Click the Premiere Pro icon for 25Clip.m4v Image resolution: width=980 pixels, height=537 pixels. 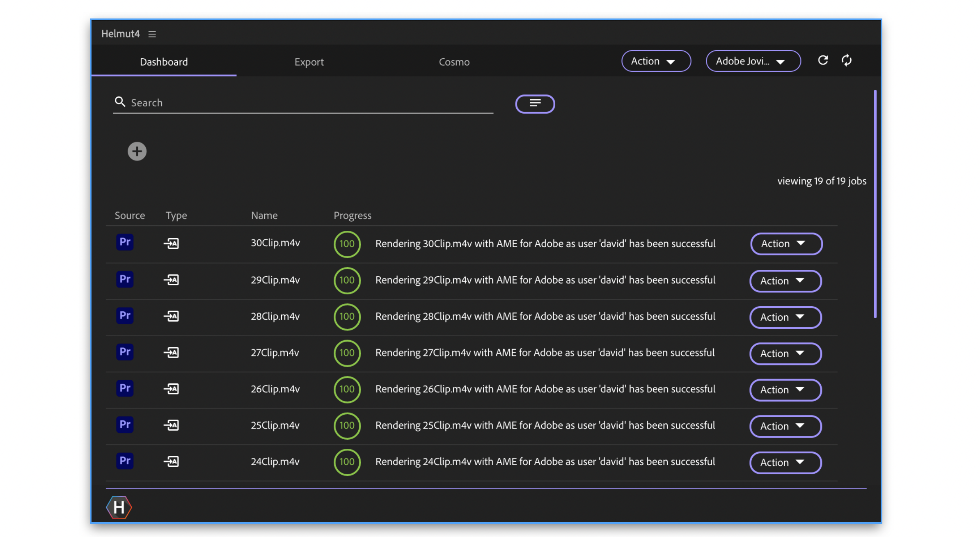[x=125, y=425]
